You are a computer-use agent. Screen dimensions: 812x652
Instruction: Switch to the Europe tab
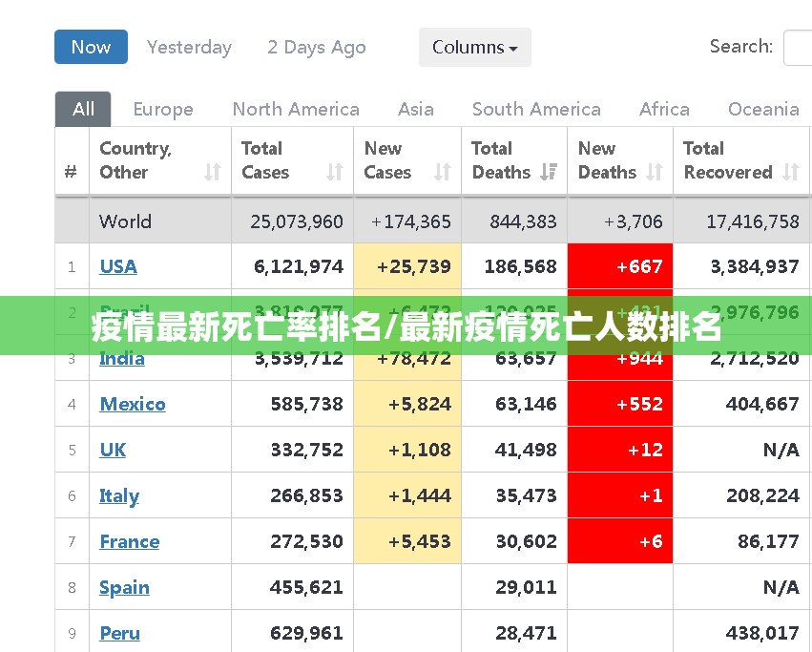pos(163,109)
